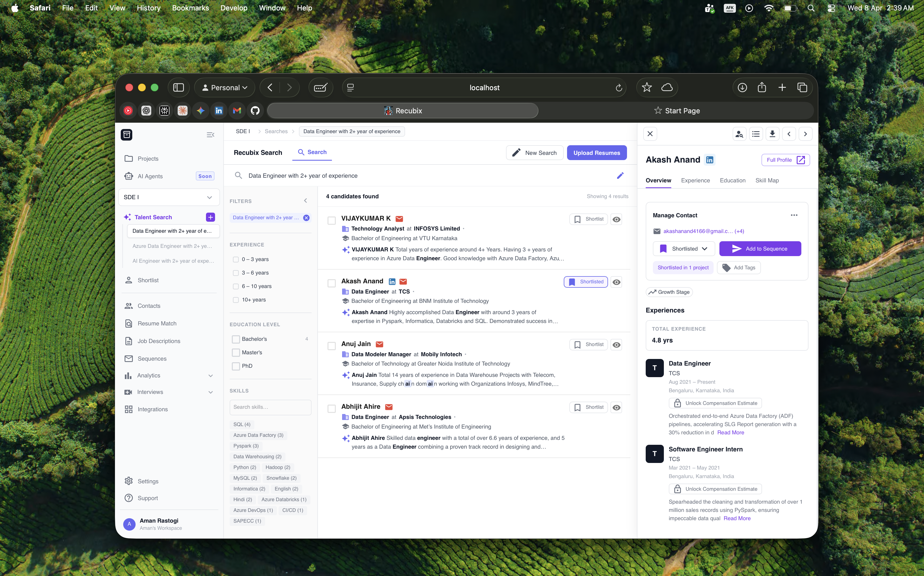Collapse the left sidebar menu icon

(x=210, y=135)
